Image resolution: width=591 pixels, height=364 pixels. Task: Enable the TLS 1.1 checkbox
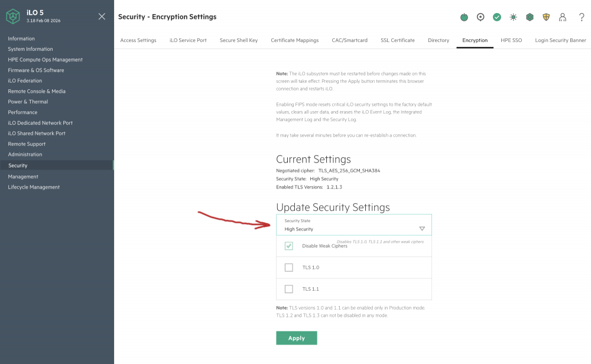pyautogui.click(x=289, y=289)
